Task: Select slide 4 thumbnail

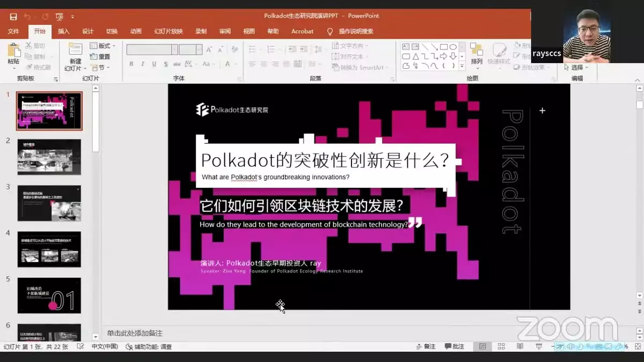Action: click(49, 249)
